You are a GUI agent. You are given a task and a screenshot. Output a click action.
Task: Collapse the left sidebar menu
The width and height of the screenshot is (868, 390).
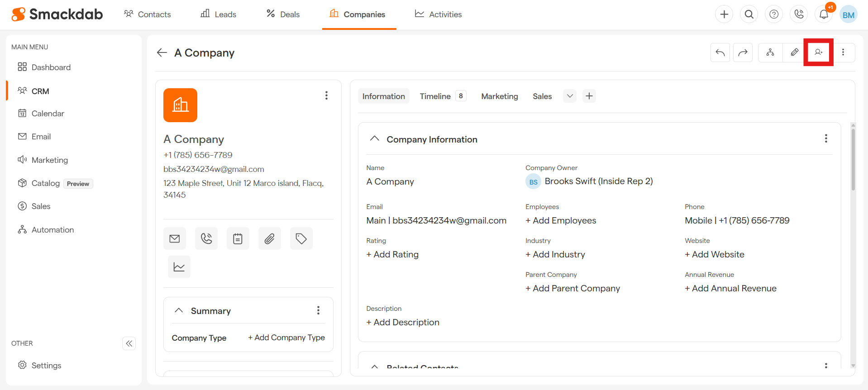pyautogui.click(x=129, y=343)
